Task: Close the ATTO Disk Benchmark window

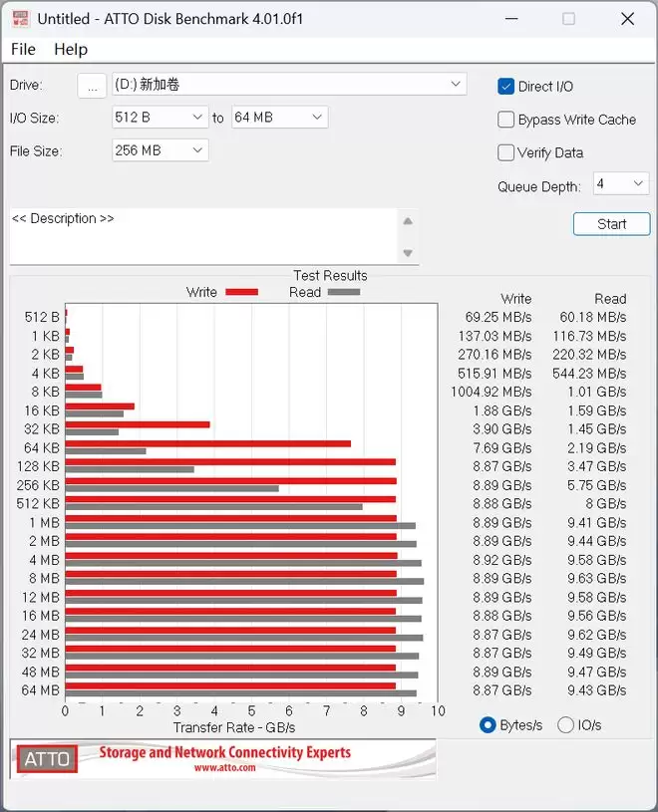Action: point(627,19)
